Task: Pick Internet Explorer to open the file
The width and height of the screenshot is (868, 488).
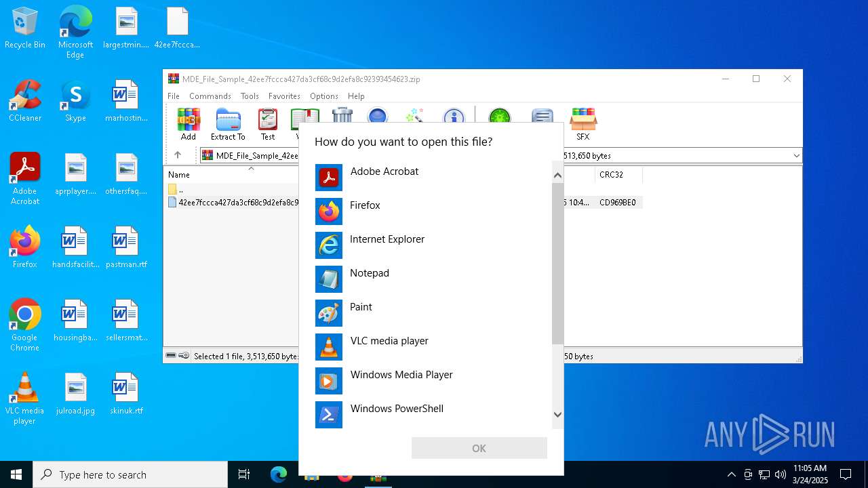Action: [x=433, y=245]
